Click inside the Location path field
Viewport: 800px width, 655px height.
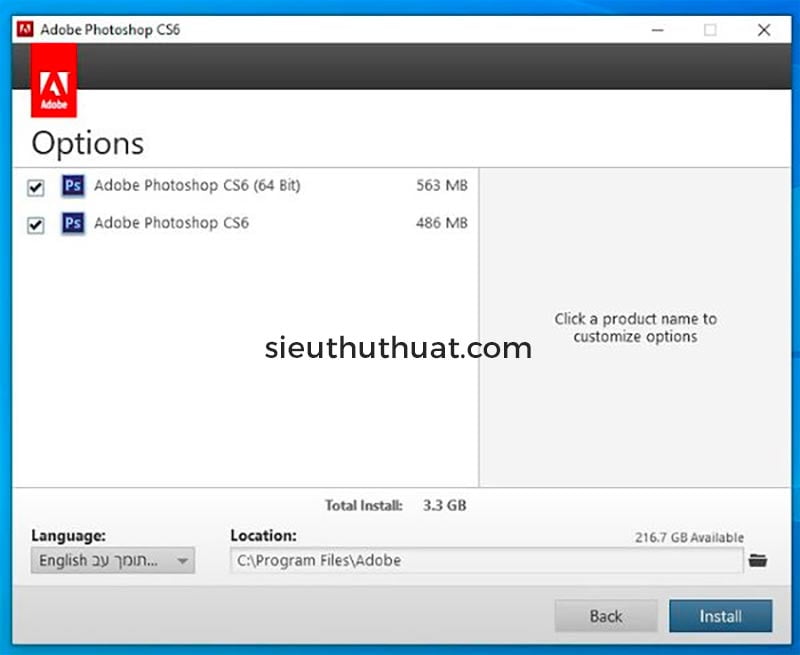[486, 561]
